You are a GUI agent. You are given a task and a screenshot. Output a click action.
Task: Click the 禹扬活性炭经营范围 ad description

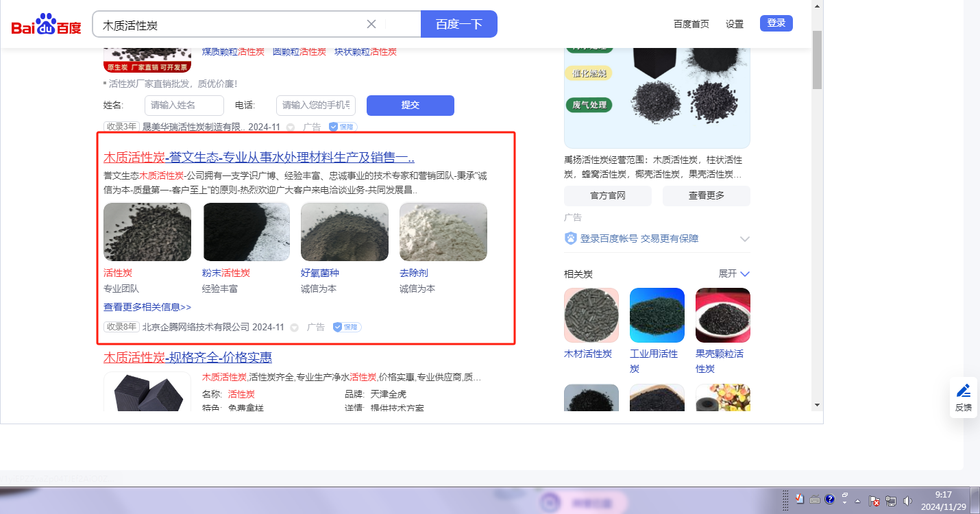653,167
